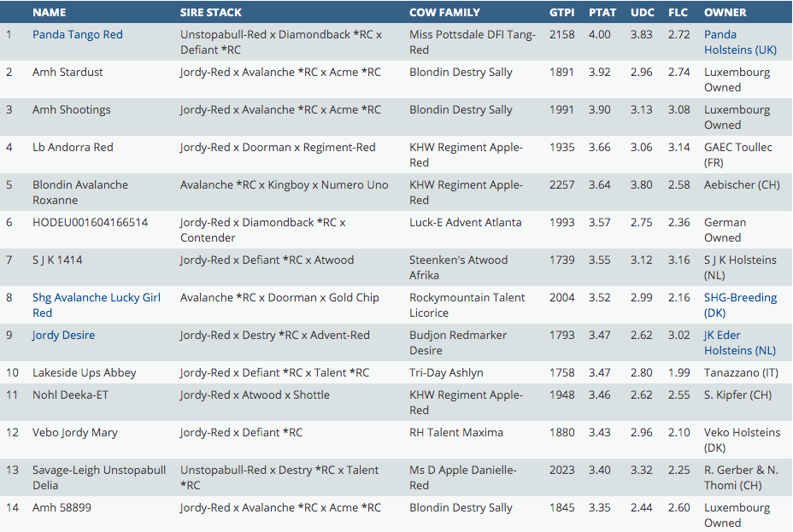Click the FLC column header
The image size is (793, 532).
click(678, 13)
